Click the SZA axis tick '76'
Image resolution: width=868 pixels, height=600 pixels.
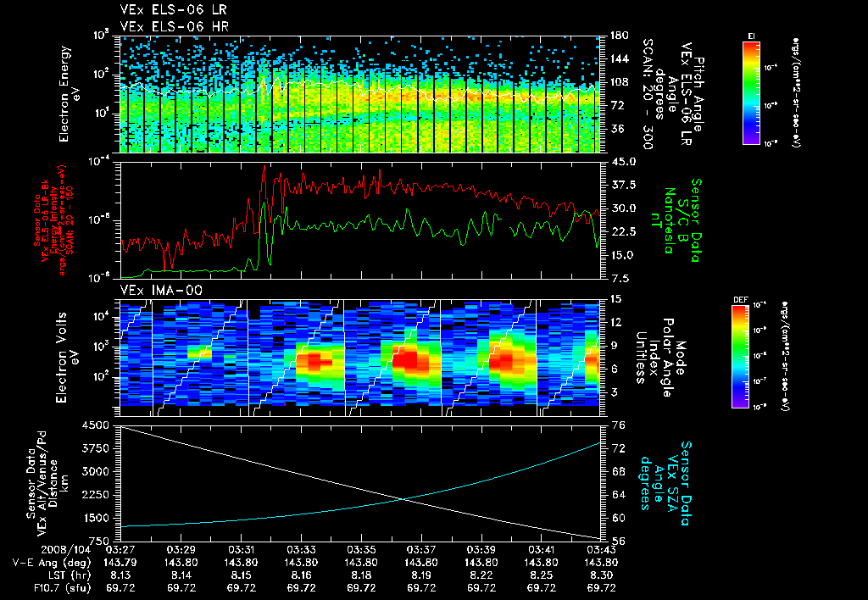click(619, 425)
